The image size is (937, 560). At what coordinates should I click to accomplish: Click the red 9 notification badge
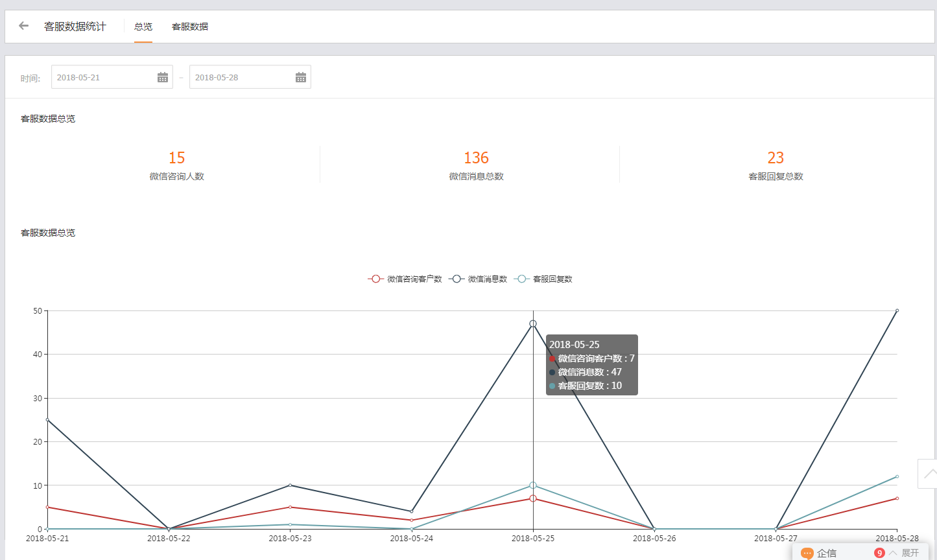pyautogui.click(x=879, y=553)
